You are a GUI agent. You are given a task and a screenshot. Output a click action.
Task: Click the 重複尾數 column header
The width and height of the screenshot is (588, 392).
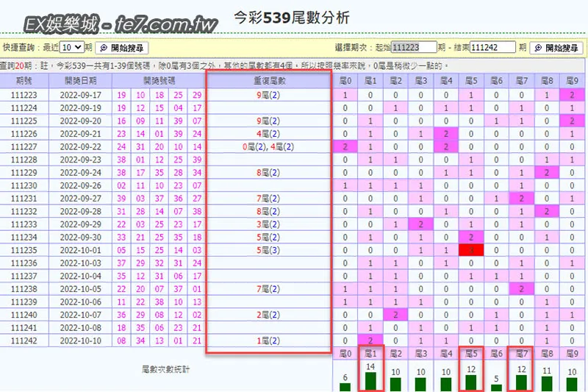[268, 81]
